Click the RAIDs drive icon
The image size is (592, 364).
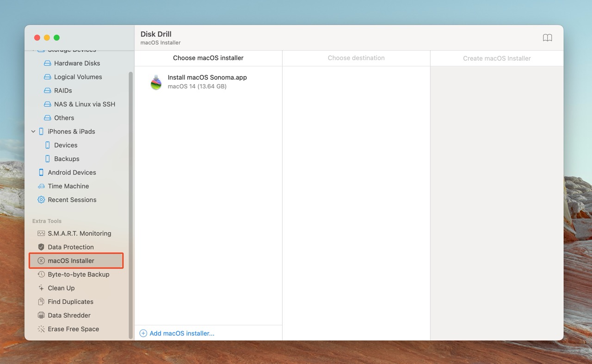(47, 91)
